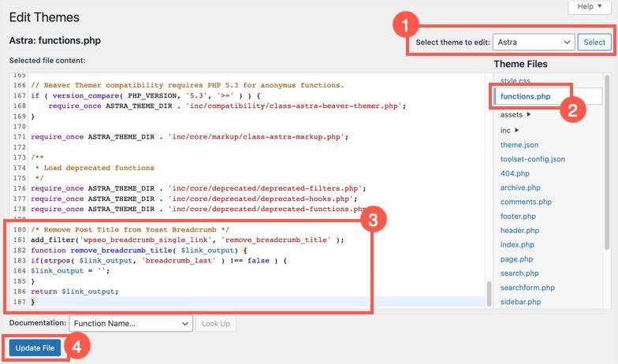Open the Help dropdown tab
Image resolution: width=618 pixels, height=364 pixels.
coord(590,6)
